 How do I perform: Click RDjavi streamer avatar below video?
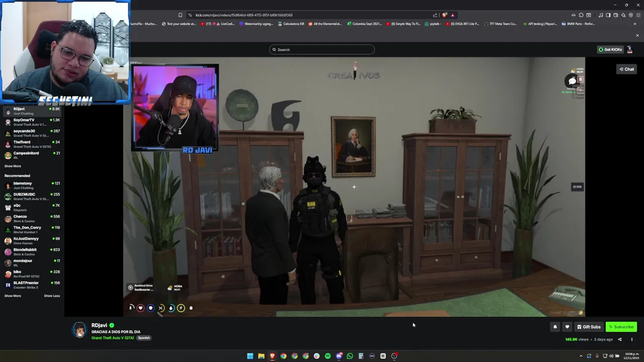(79, 329)
